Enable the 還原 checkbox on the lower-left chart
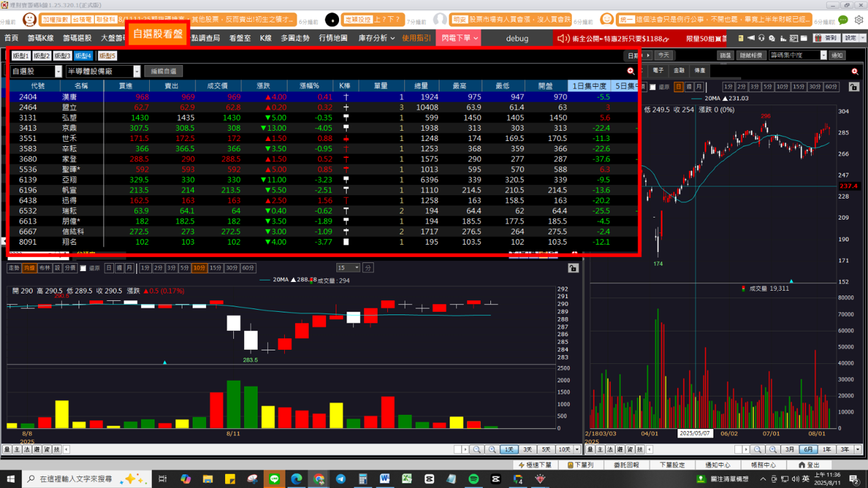Viewport: 868px width, 488px height. coord(83,268)
